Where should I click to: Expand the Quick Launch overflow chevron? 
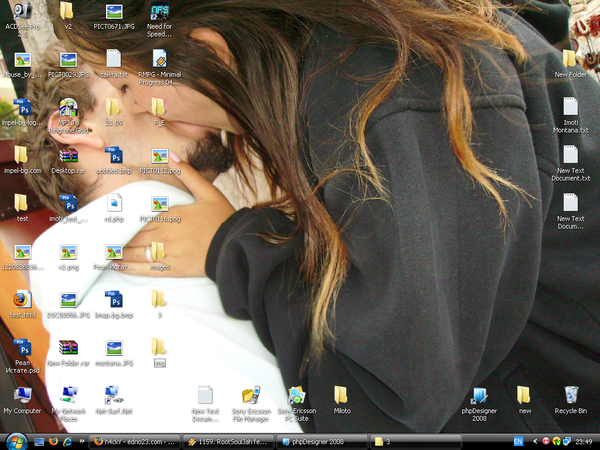(82, 441)
